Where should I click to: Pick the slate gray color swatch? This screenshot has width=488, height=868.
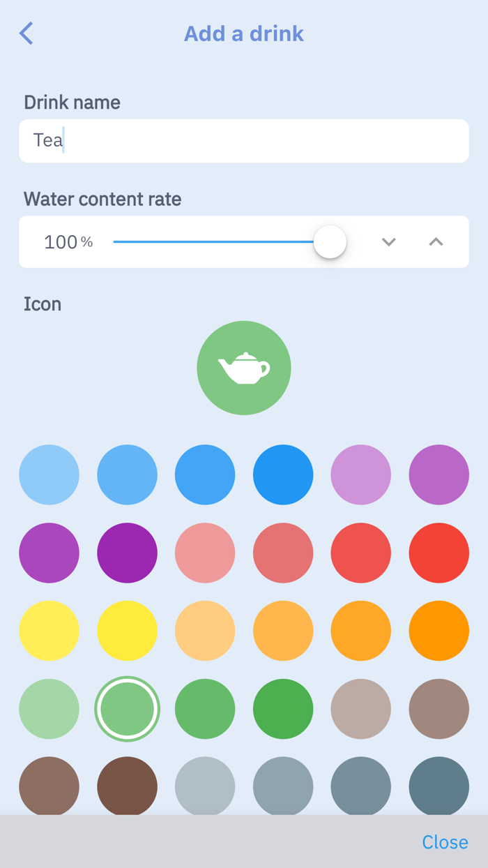361,786
